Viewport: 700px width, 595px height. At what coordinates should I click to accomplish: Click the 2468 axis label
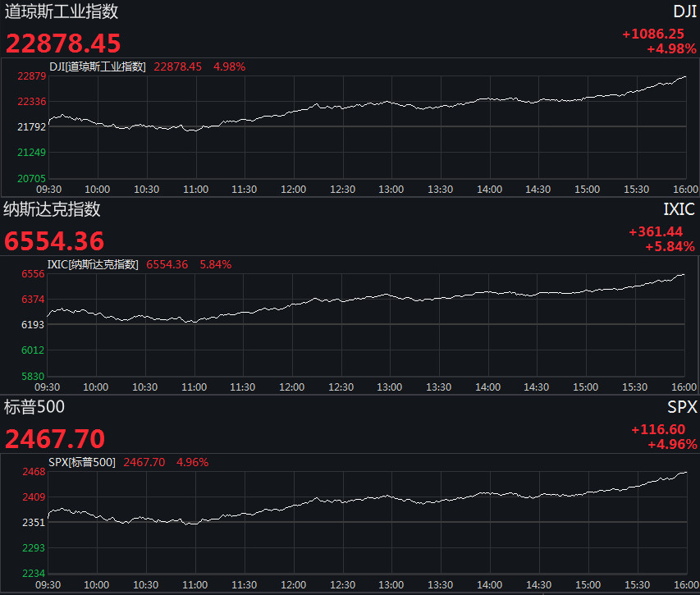coord(34,472)
